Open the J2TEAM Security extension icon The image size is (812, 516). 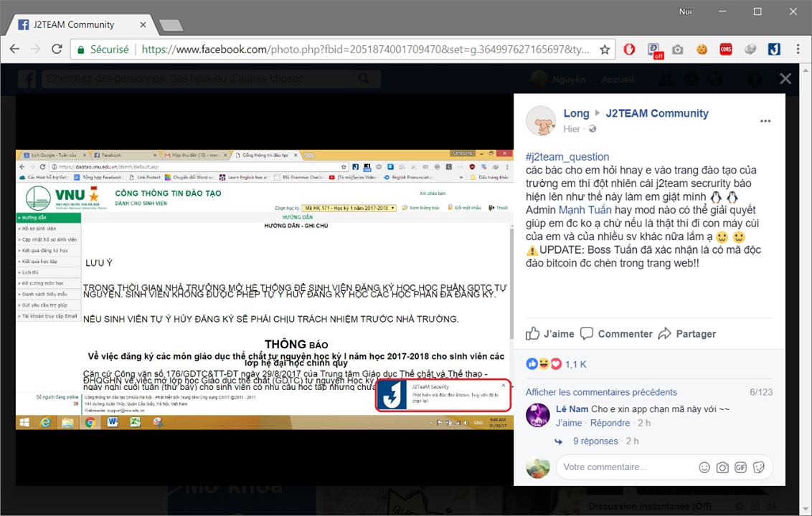(774, 49)
